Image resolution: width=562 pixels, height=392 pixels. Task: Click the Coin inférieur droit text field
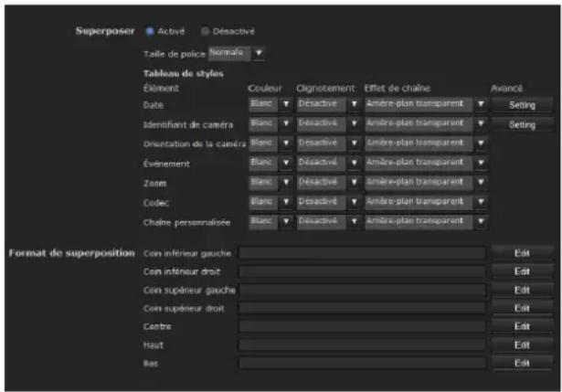coord(363,271)
